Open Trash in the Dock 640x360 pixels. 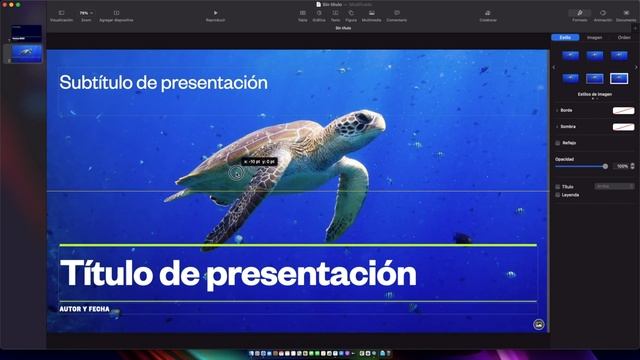click(x=388, y=353)
